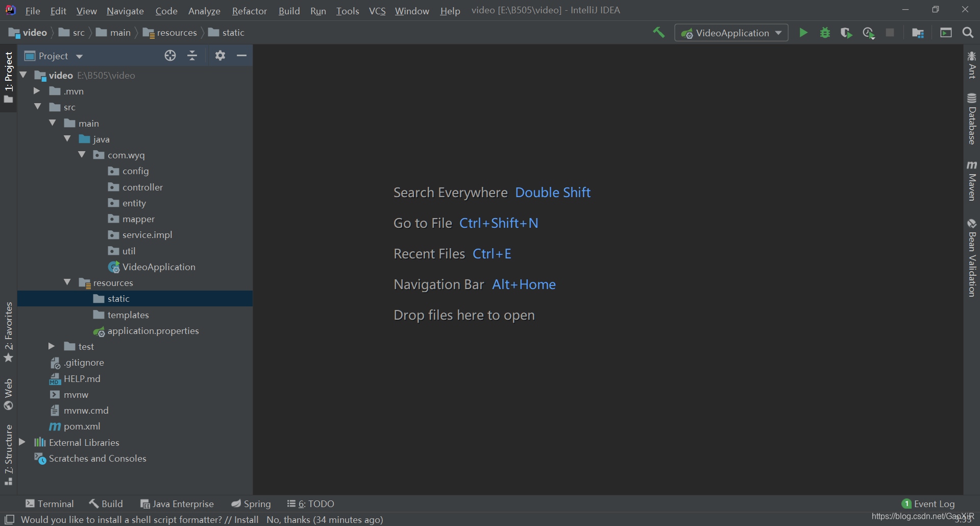
Task: Open the 6: TODO tool window
Action: point(311,504)
